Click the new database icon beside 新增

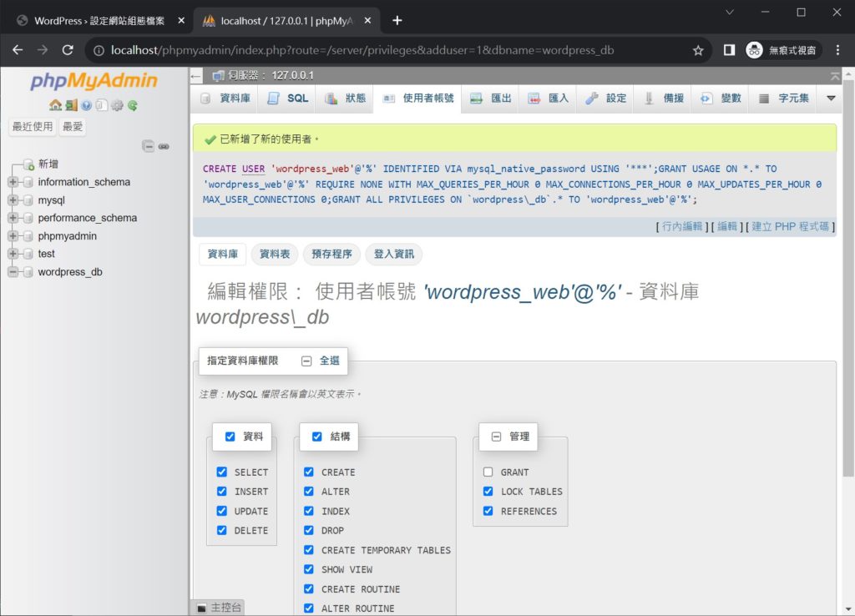click(28, 164)
